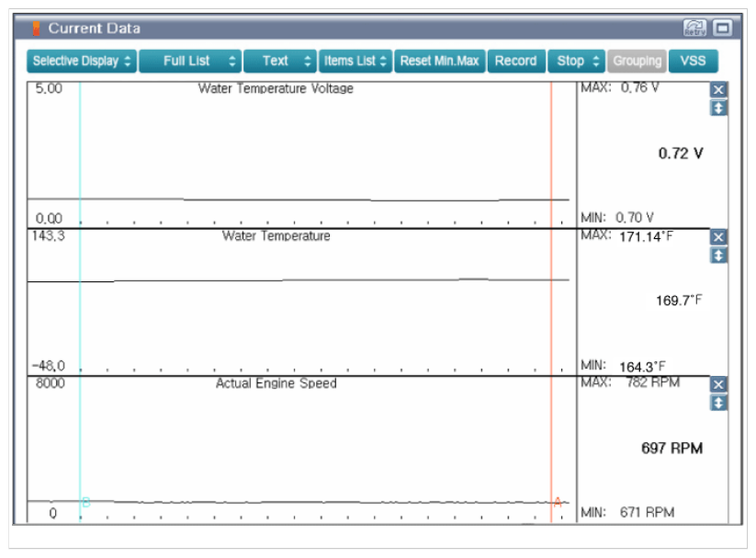Click the VSS button
Screen dimensions: 756x558
(x=694, y=61)
